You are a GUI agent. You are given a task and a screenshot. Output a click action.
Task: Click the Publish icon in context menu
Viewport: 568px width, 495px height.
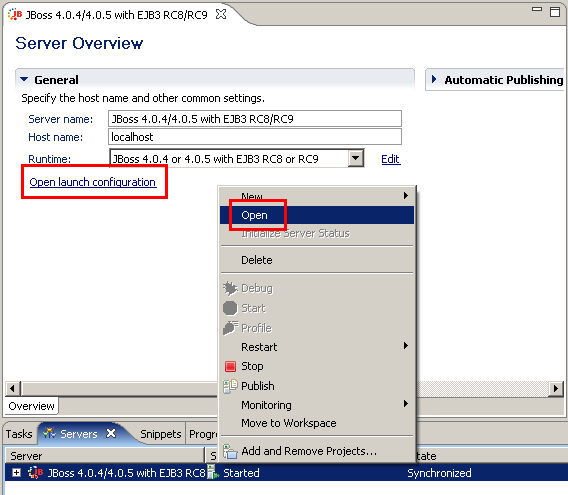coord(230,386)
